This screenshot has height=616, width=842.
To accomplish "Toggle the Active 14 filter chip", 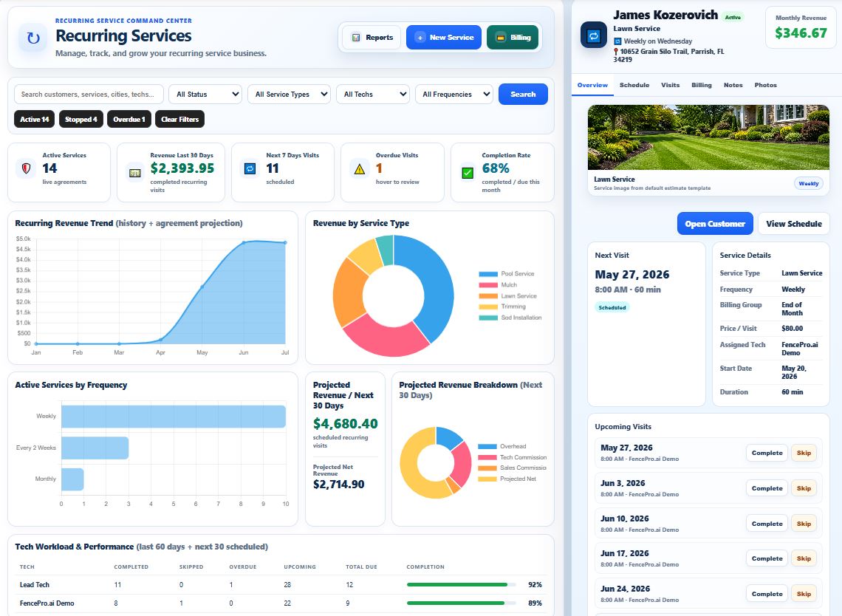I will (x=35, y=119).
